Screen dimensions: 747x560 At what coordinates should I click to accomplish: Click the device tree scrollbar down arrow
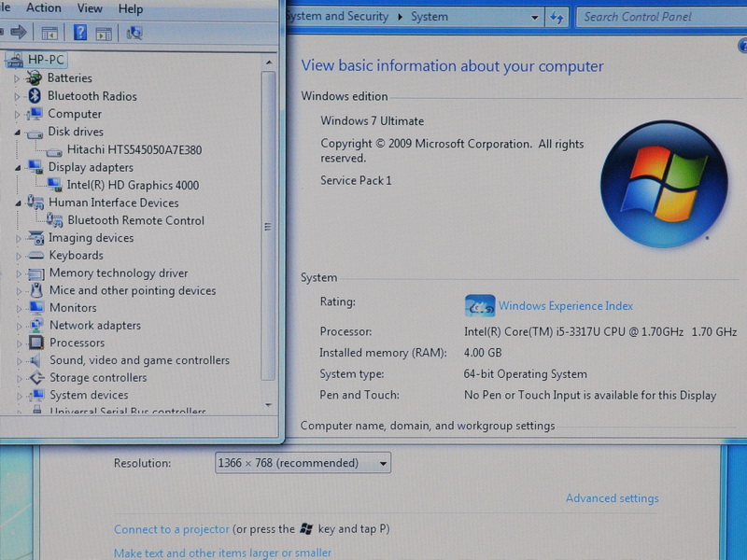point(269,405)
